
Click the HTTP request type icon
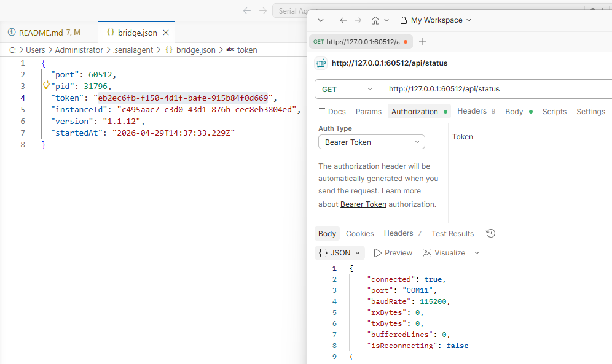pos(321,63)
